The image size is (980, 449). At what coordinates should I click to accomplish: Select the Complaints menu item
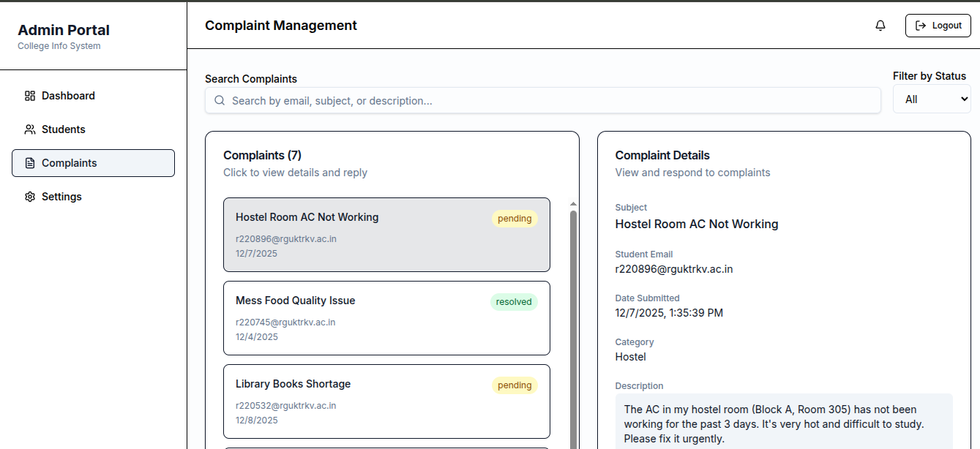pos(93,163)
